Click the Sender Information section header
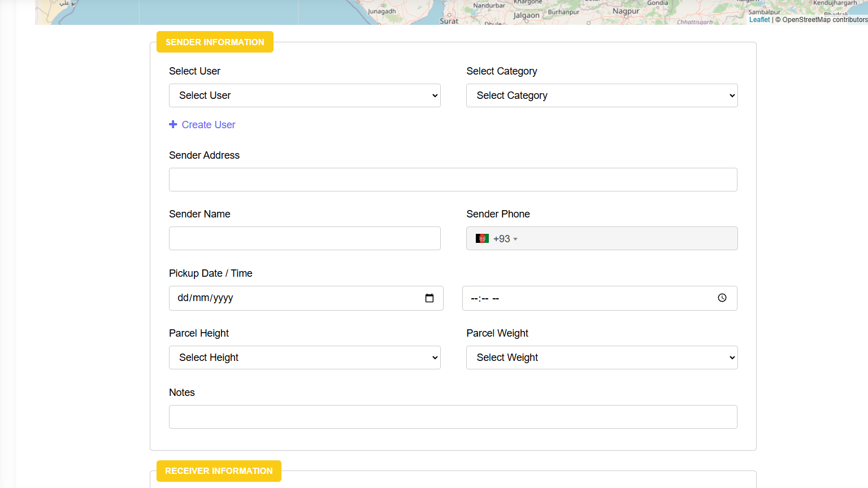Screen dimensions: 868x488 click(215, 42)
